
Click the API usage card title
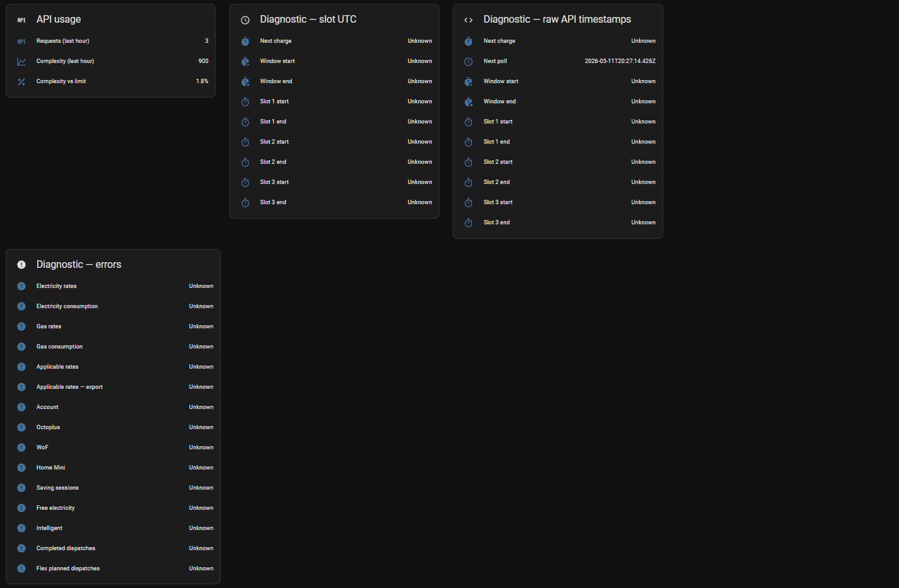[59, 20]
